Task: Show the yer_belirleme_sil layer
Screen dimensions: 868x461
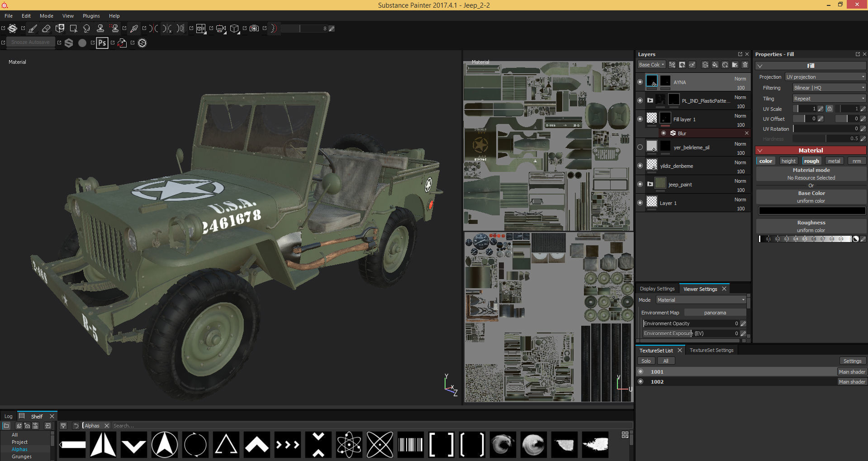Action: tap(640, 147)
